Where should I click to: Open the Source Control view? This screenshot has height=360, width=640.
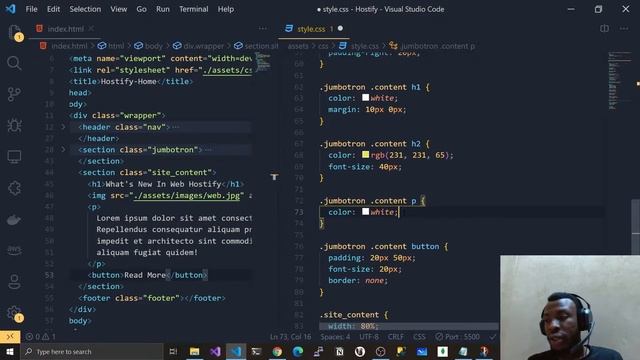[14, 94]
